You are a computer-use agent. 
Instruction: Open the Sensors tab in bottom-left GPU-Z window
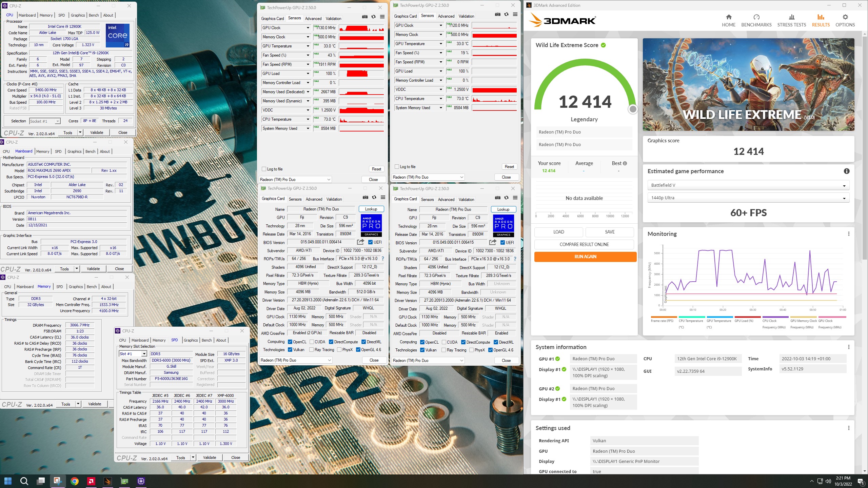coord(295,199)
